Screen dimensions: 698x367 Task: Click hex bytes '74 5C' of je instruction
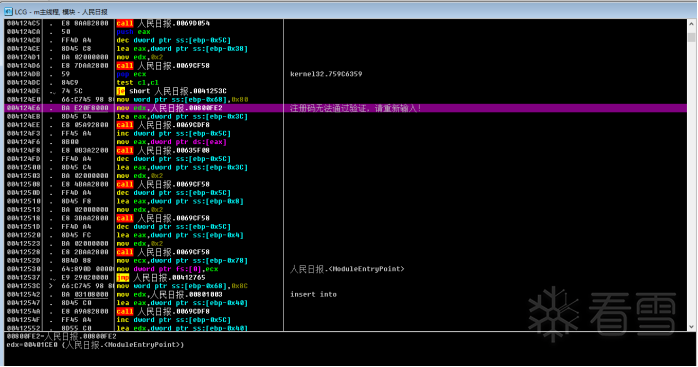pyautogui.click(x=72, y=91)
